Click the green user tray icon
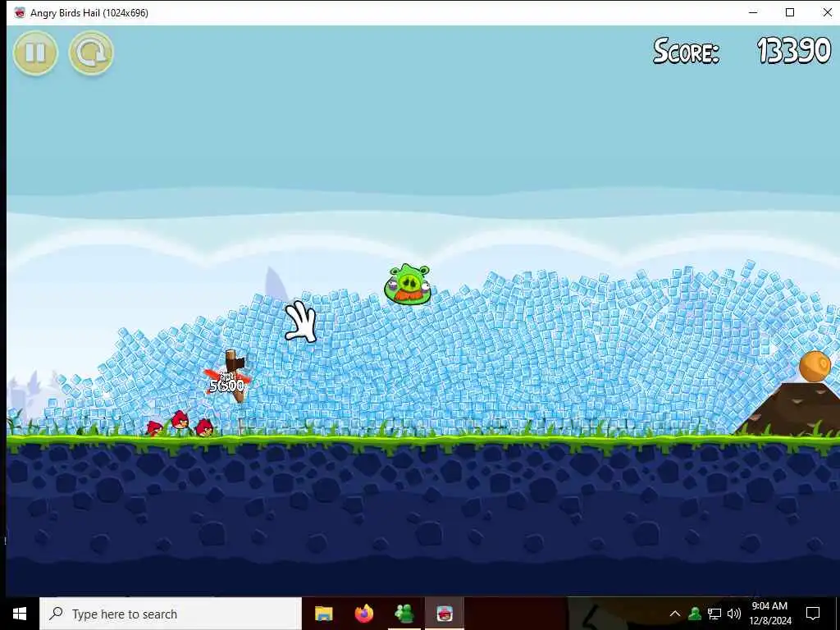 [x=695, y=614]
